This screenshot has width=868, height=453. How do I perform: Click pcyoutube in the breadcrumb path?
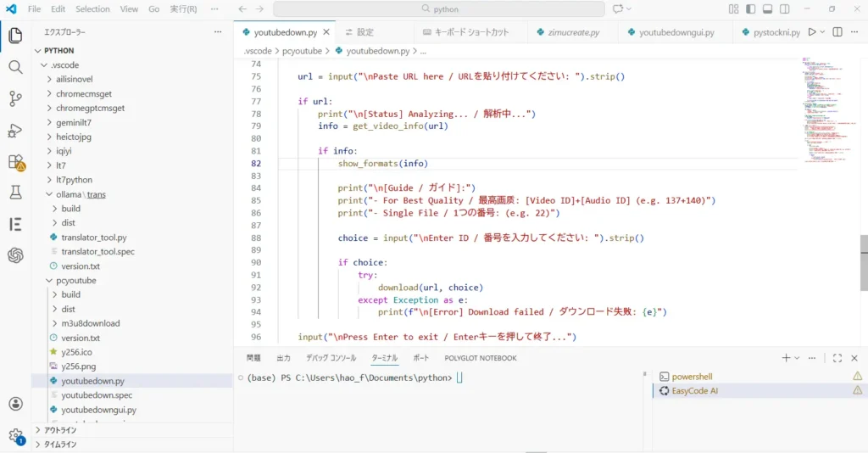click(x=302, y=51)
